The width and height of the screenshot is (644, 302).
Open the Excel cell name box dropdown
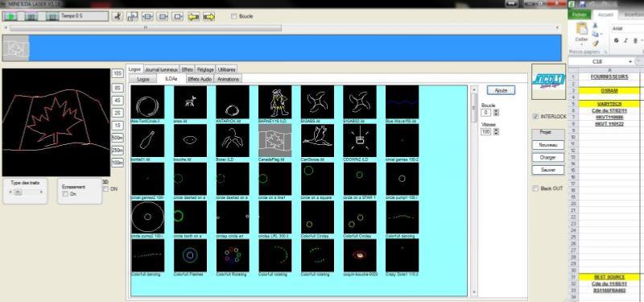tap(631, 61)
